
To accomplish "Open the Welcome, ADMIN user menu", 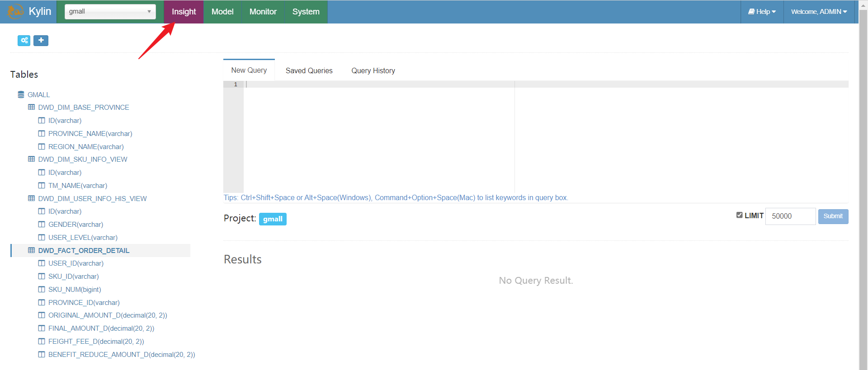I will click(819, 12).
